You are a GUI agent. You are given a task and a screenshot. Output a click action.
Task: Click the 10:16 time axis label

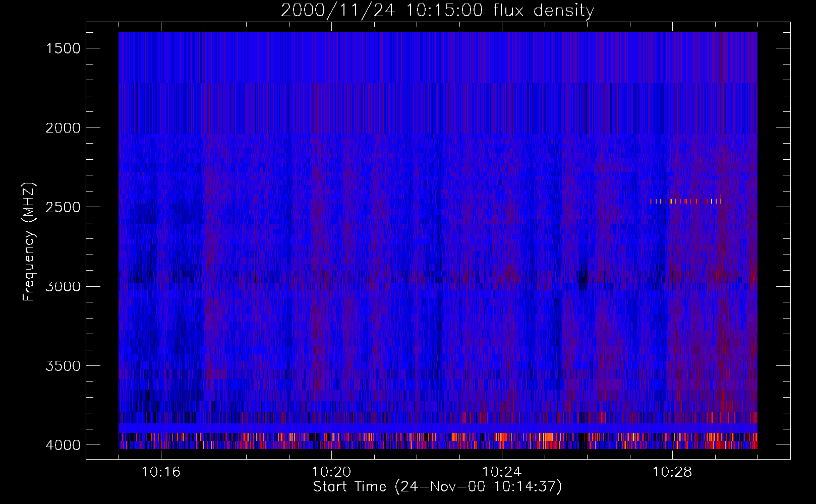(x=161, y=472)
